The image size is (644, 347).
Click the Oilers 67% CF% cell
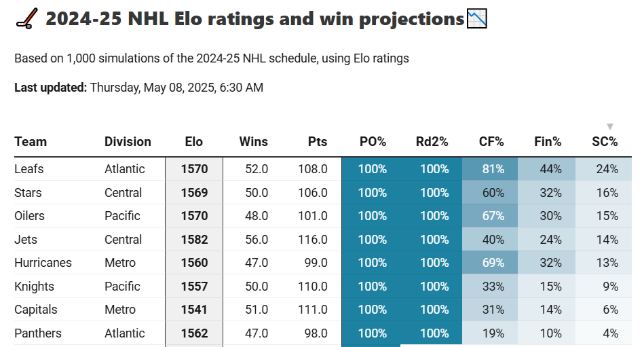[x=493, y=216]
